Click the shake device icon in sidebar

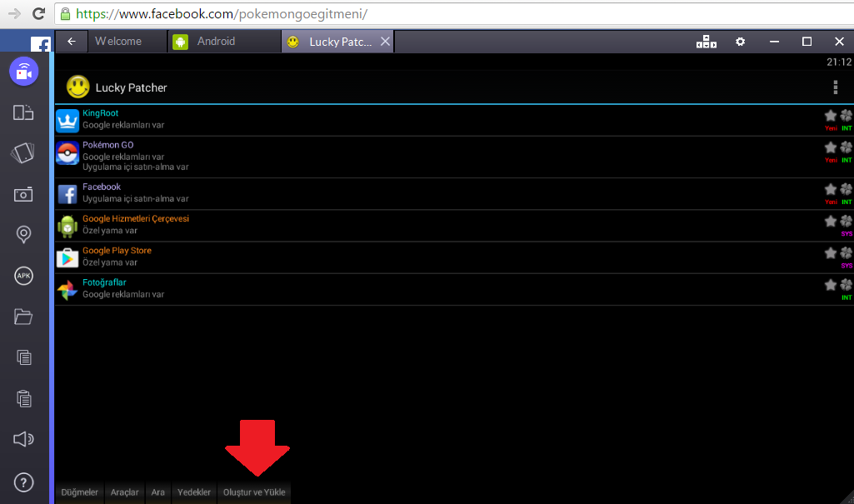(x=23, y=153)
